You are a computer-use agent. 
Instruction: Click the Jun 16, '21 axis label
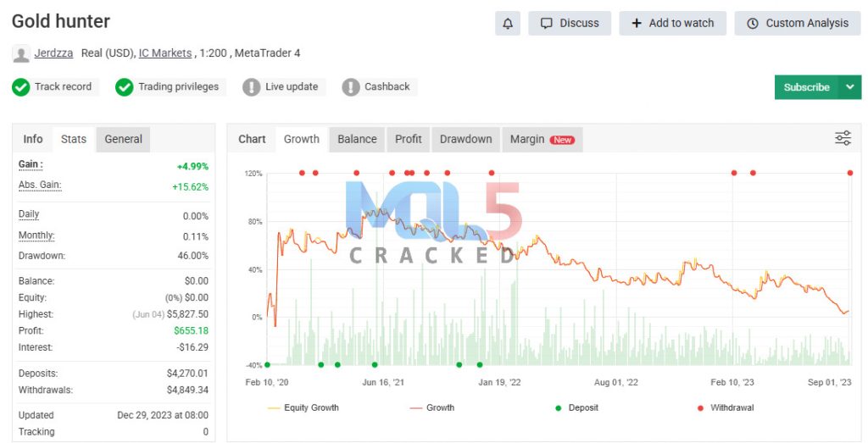pyautogui.click(x=383, y=383)
